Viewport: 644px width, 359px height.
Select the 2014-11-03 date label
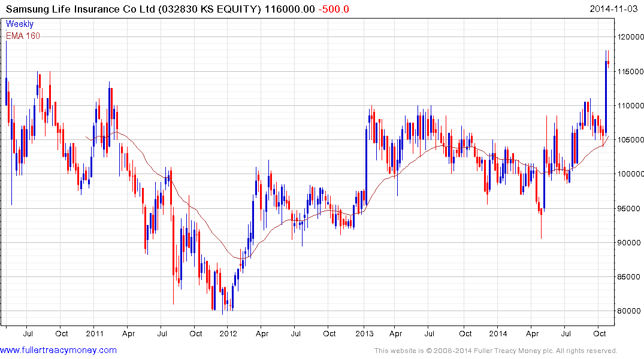pyautogui.click(x=613, y=8)
